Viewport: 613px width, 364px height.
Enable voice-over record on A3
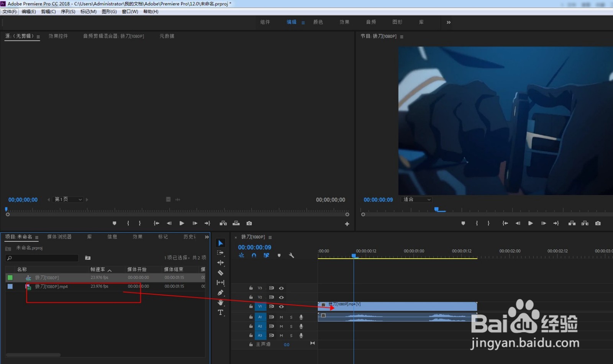coord(301,336)
